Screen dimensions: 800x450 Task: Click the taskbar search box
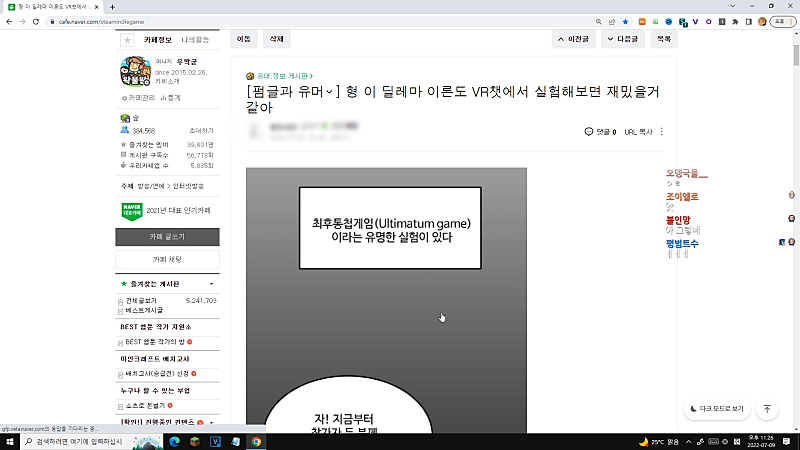click(x=91, y=442)
